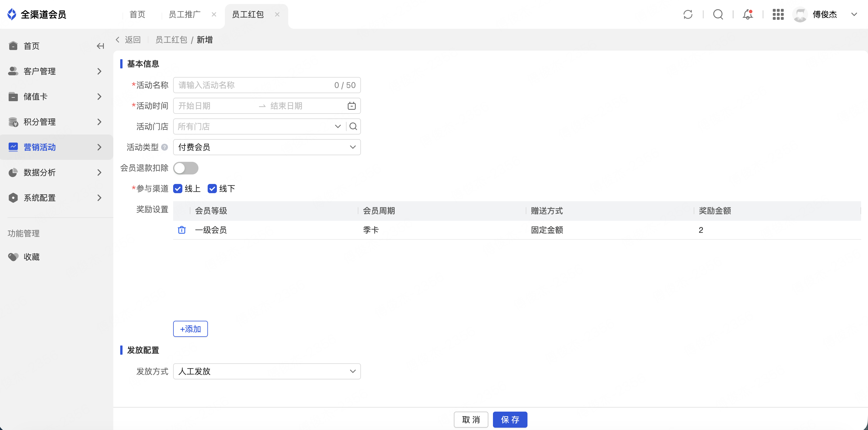Click the 活动类型 help question icon
This screenshot has height=430, width=868.
[165, 147]
